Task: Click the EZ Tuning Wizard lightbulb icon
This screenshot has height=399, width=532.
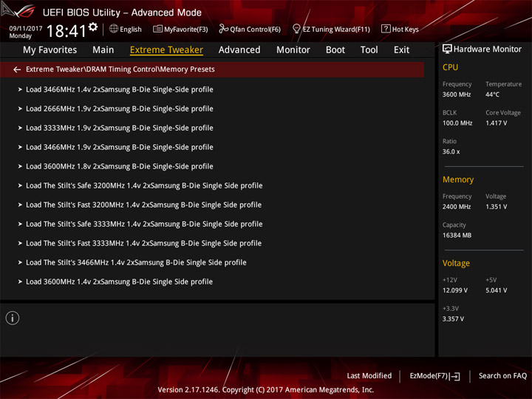Action: (x=296, y=29)
